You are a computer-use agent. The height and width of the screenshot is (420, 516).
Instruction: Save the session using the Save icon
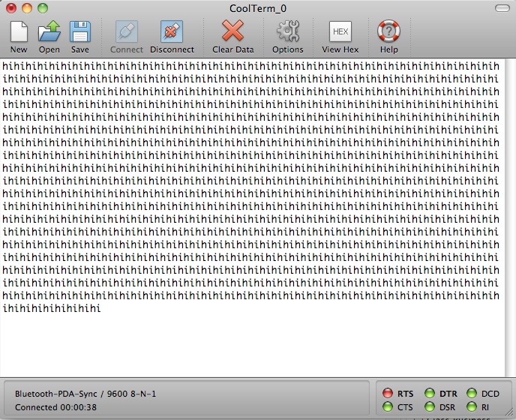[x=80, y=32]
